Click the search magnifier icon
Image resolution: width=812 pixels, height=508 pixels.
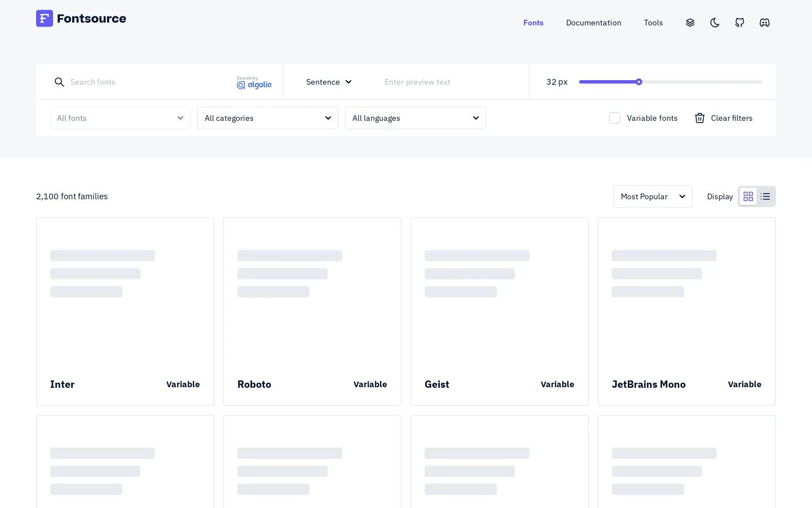[59, 82]
